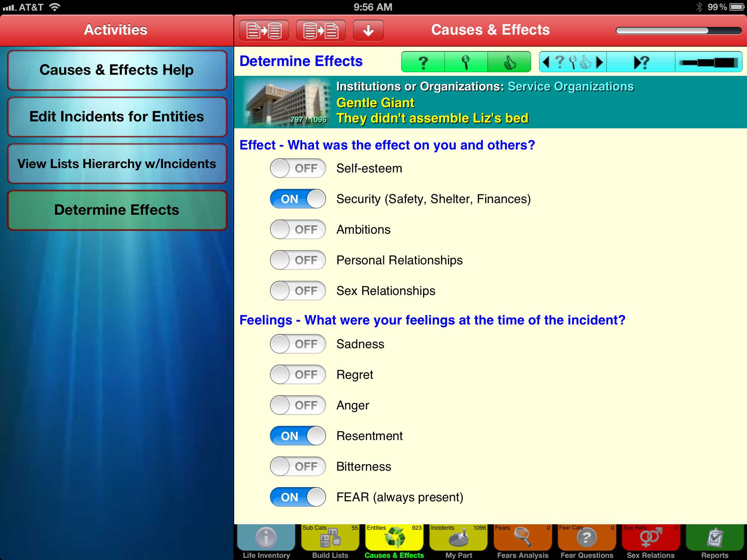Select the green thumbs-up segment
747x560 pixels.
coord(509,62)
